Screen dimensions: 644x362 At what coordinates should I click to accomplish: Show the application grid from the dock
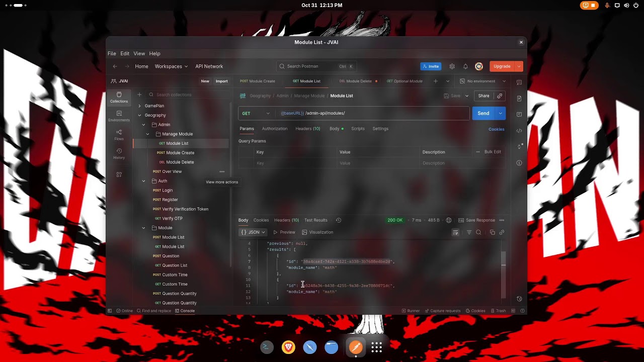[x=377, y=347]
